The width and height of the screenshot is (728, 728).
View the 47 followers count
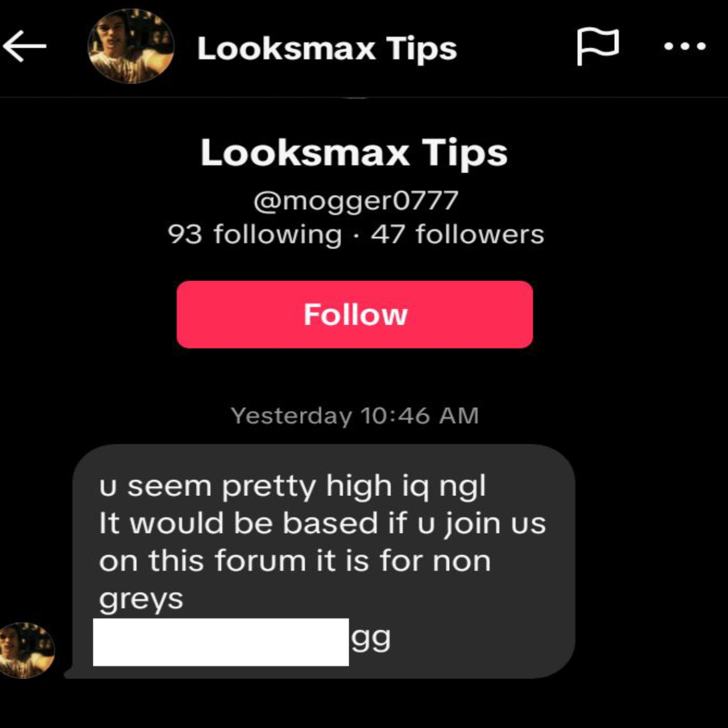(x=457, y=234)
